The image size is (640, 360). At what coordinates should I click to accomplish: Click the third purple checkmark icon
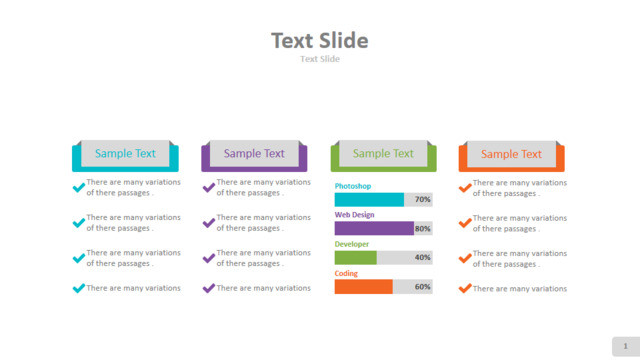[x=209, y=258]
